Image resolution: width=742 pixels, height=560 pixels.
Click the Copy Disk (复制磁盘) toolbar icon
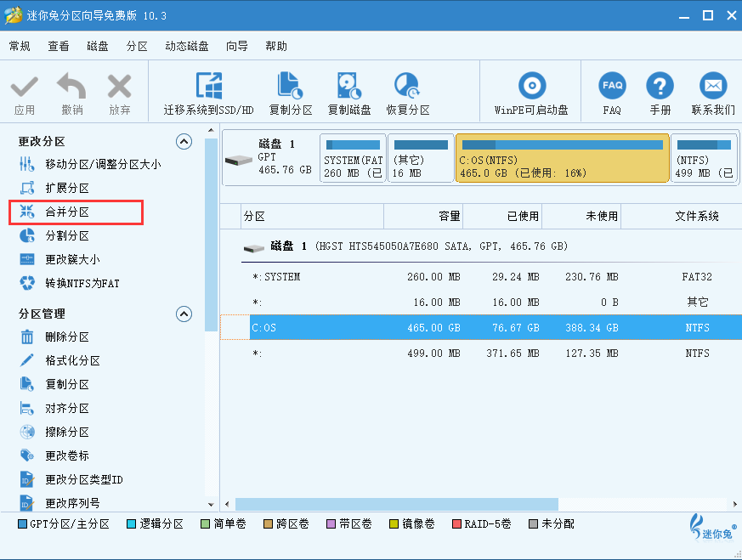coord(349,85)
